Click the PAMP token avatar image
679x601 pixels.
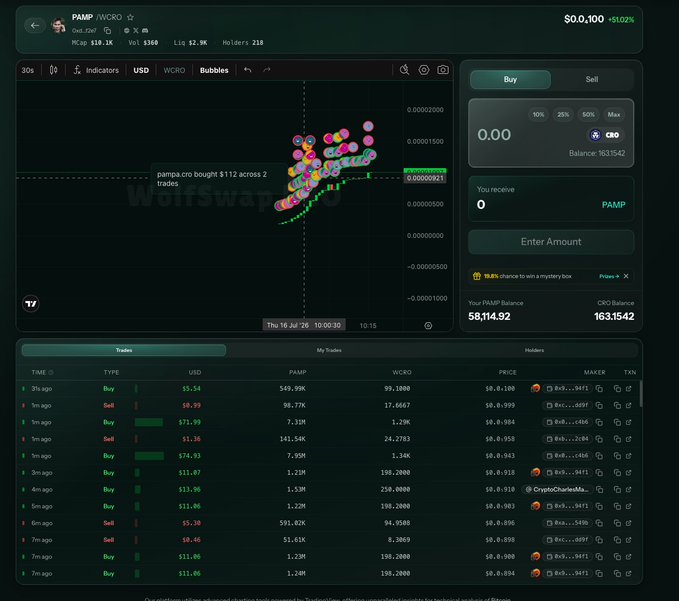pyautogui.click(x=58, y=25)
